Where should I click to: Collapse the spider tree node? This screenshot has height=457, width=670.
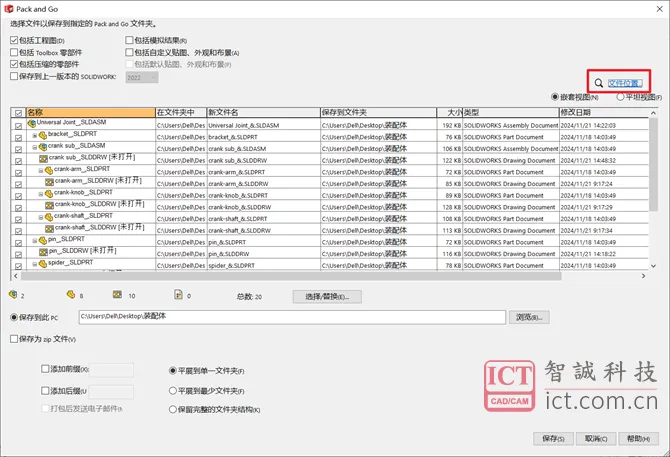(x=35, y=264)
